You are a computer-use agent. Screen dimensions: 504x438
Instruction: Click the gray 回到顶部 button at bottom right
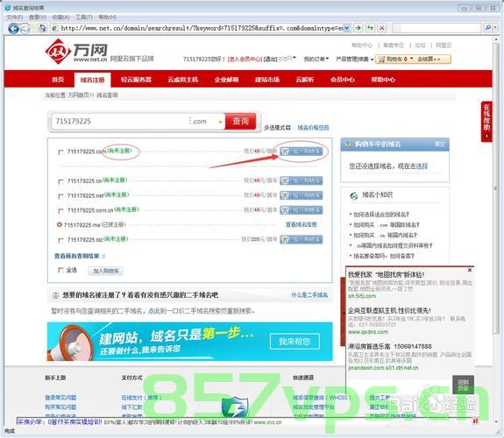463,385
